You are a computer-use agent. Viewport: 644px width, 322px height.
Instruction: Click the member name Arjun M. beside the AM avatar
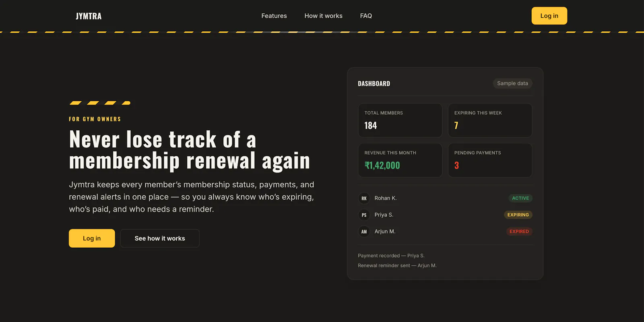tap(385, 232)
